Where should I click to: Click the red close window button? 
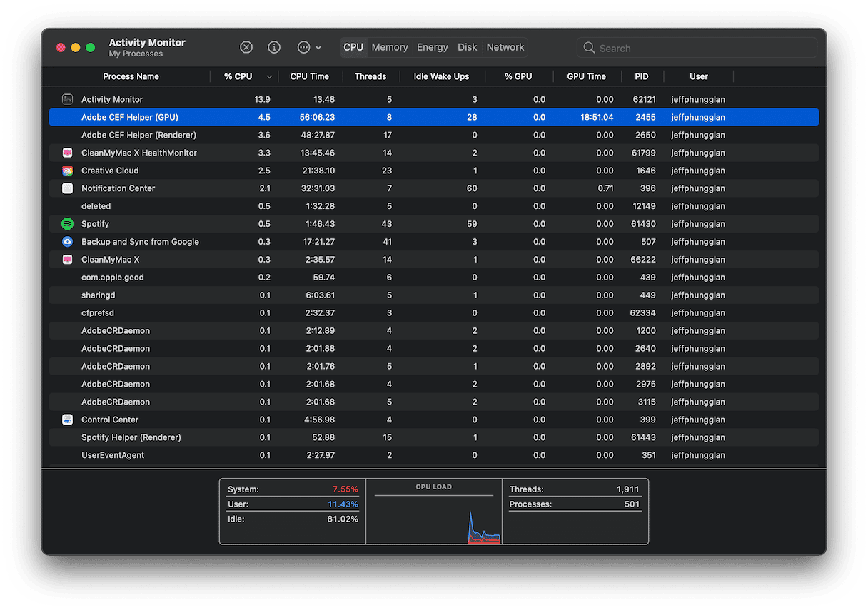click(x=61, y=48)
